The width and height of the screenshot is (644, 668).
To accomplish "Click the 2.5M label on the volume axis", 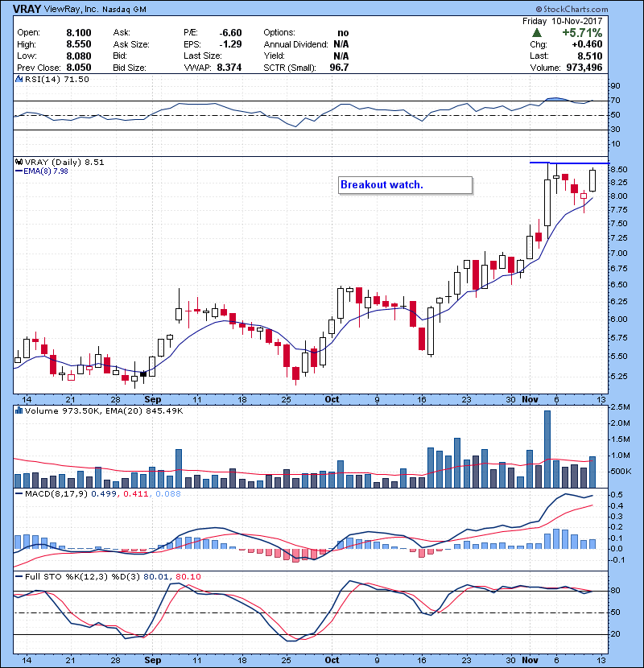I will coord(621,407).
